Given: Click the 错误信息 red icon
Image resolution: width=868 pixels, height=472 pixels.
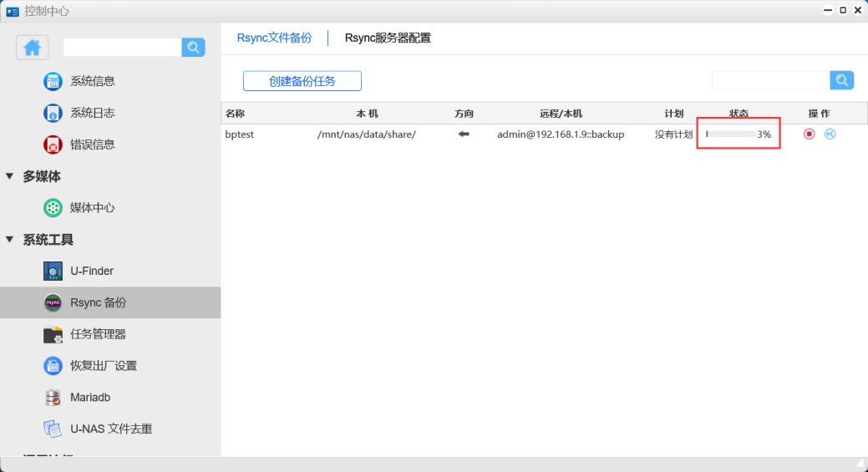Looking at the screenshot, I should (53, 145).
